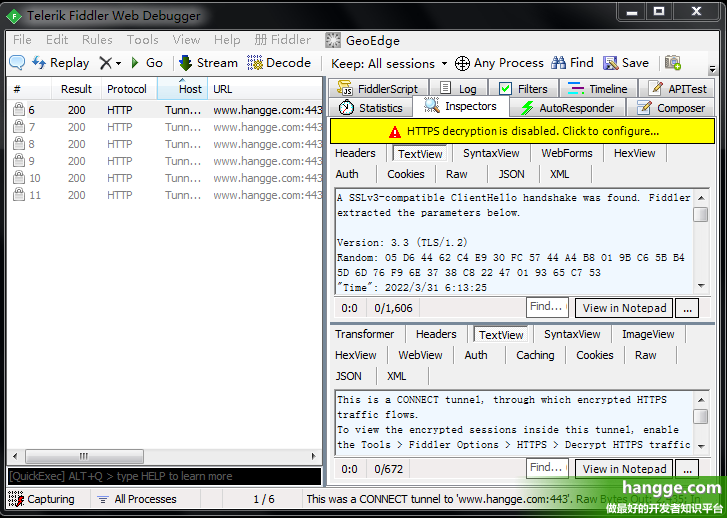Click the camera screenshot icon

tap(673, 63)
